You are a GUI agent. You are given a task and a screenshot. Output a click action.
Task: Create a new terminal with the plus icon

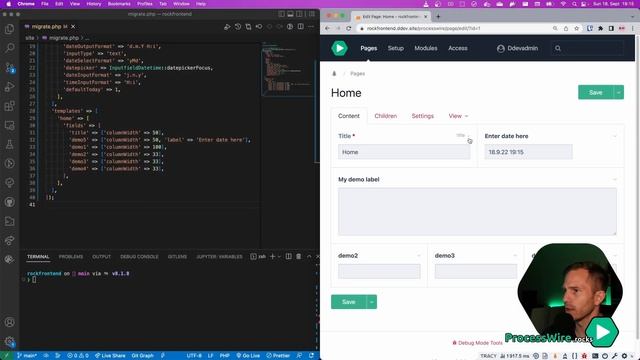272,256
